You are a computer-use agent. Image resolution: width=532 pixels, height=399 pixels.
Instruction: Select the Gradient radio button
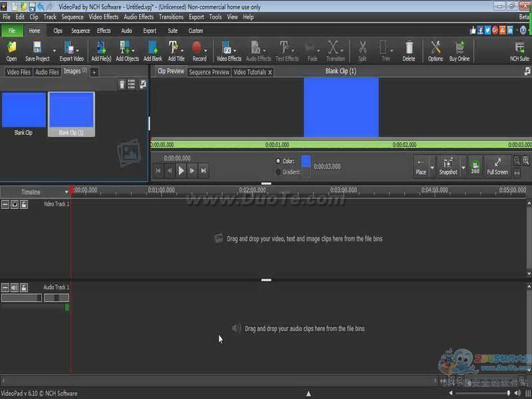(278, 172)
